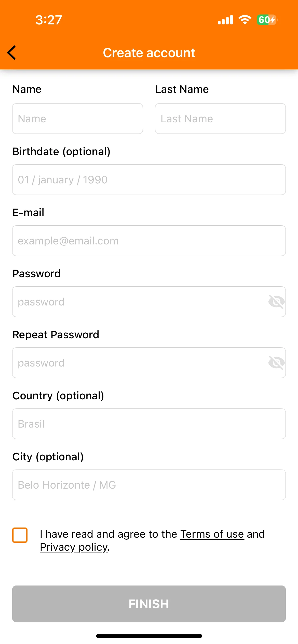Focus the Last Name input field
Image resolution: width=298 pixels, height=644 pixels.
(x=220, y=119)
